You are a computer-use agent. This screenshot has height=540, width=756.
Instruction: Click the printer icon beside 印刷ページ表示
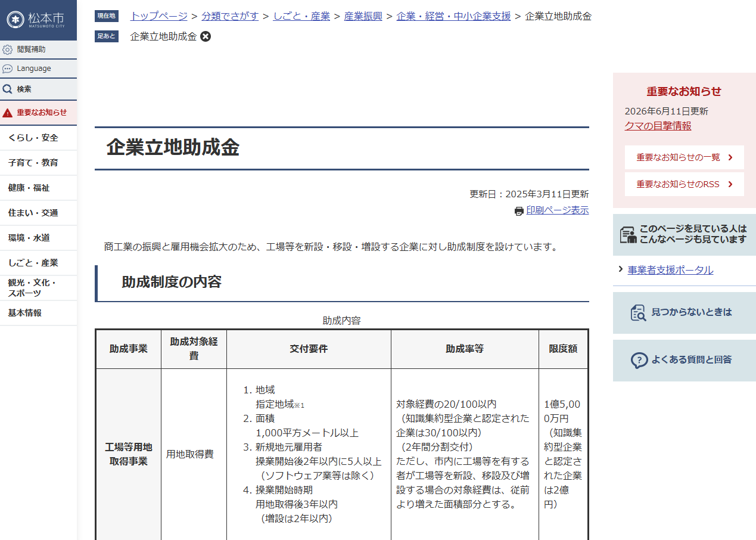tap(519, 211)
